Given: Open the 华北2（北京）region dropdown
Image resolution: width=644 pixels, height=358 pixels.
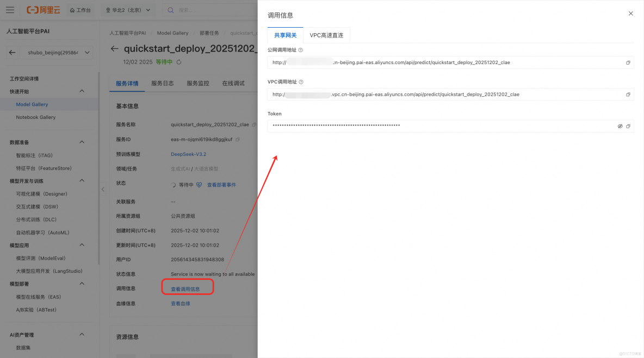Looking at the screenshot, I should [x=127, y=9].
